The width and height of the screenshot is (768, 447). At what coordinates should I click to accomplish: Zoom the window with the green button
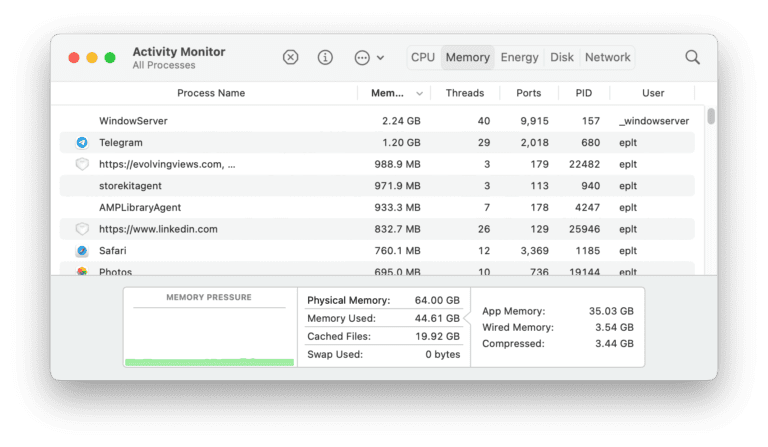[x=110, y=58]
